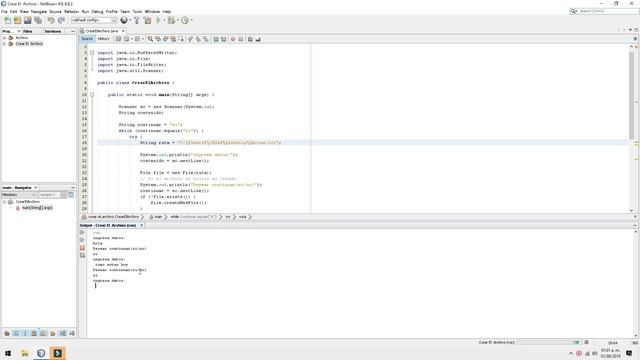Collapse the imports code fold
This screenshot has width=640, height=360.
pos(92,53)
